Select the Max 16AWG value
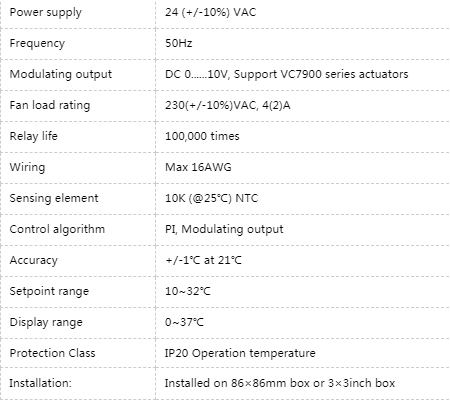Screen dimensions: 450x400 click(198, 167)
